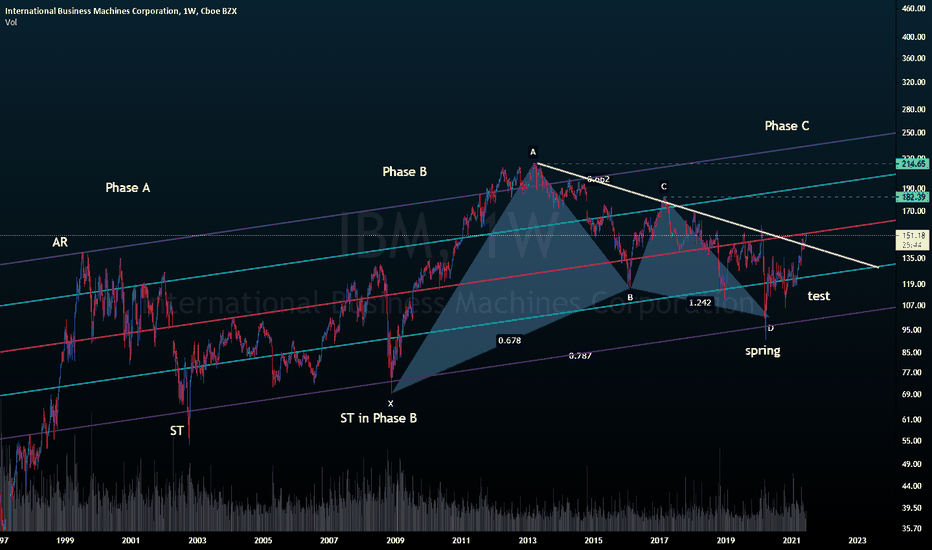The image size is (932, 550).
Task: Click the 'Vol' indicator label
Action: pos(11,23)
